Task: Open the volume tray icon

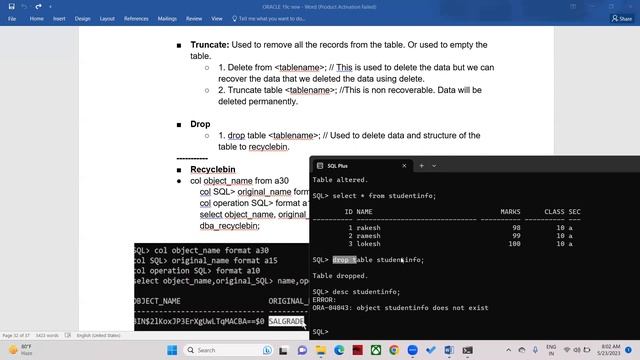Action: (x=577, y=350)
